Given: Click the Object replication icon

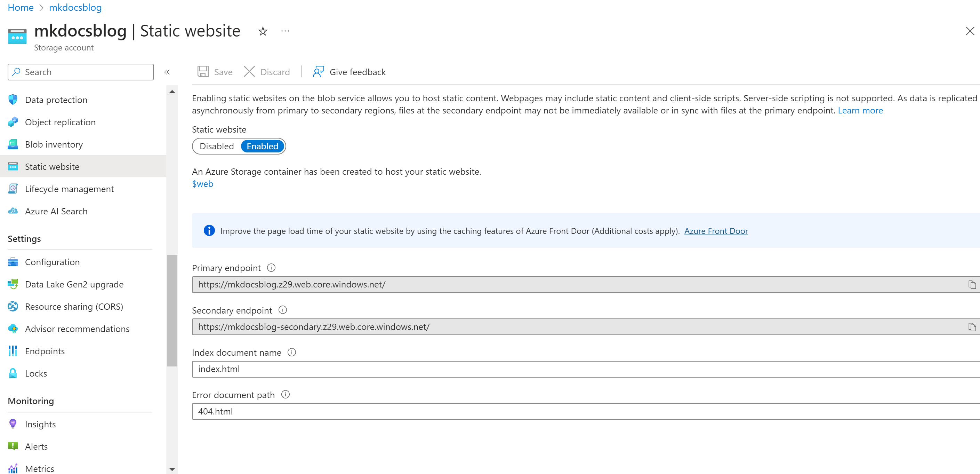Looking at the screenshot, I should tap(13, 122).
